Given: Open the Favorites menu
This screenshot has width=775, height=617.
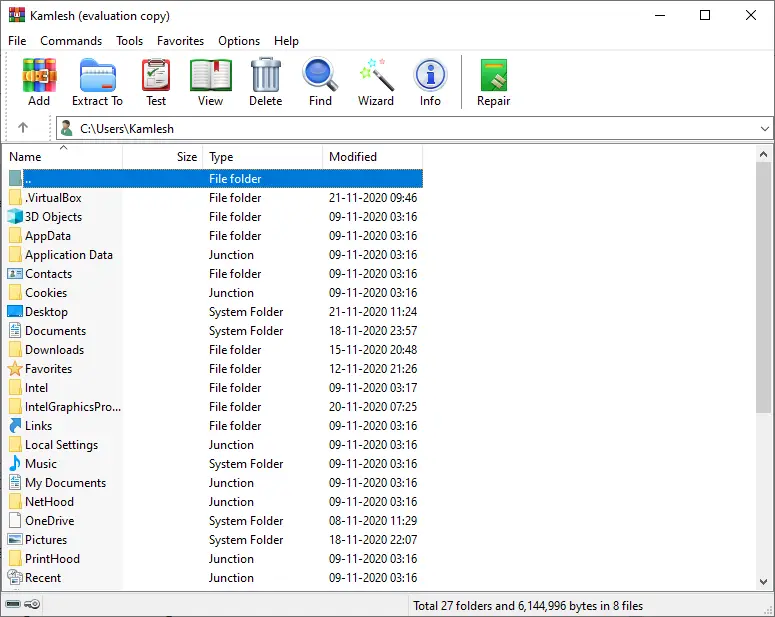Looking at the screenshot, I should pyautogui.click(x=180, y=41).
